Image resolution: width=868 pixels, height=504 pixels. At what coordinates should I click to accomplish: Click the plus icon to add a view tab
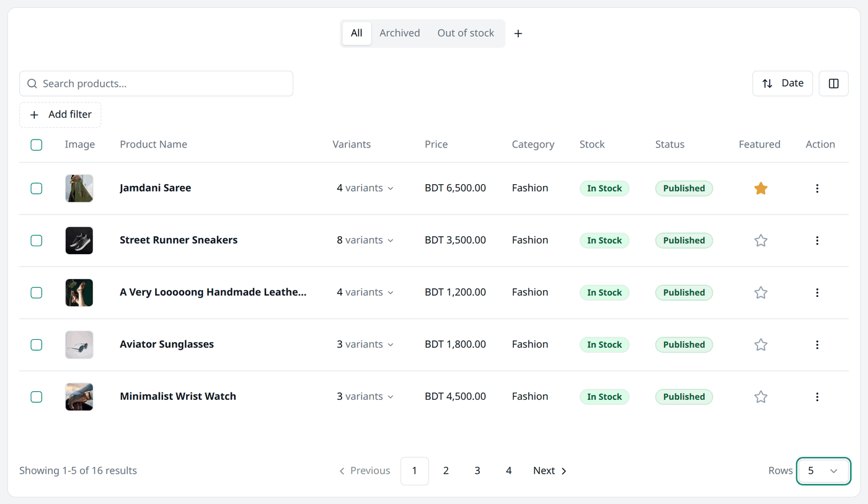[518, 33]
